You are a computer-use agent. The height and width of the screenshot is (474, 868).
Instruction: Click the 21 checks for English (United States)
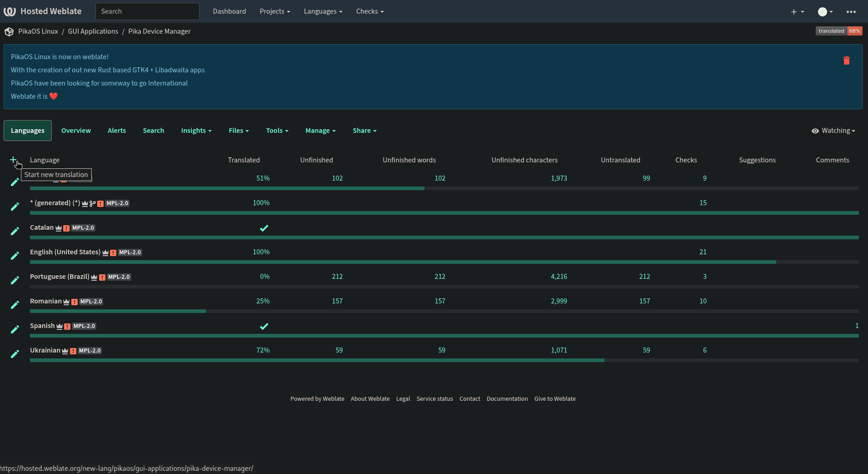703,252
